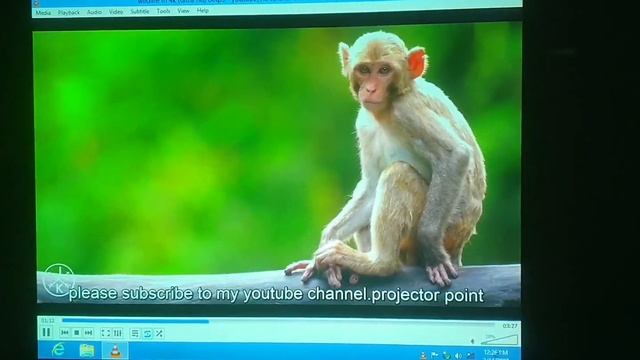
Task: Open the Media menu
Action: pyautogui.click(x=43, y=13)
